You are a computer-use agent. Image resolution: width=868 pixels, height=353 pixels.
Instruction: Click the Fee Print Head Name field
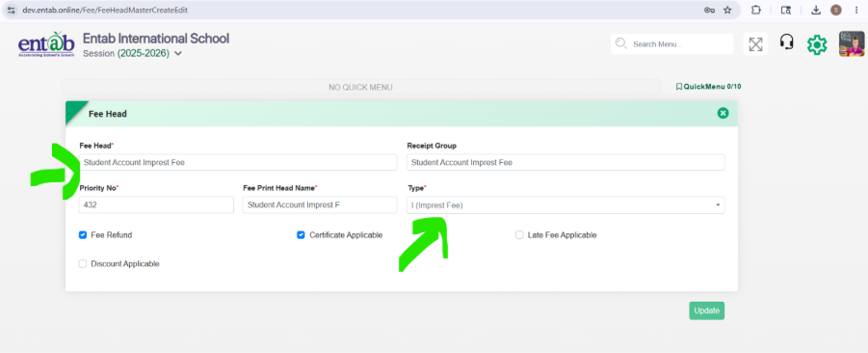[320, 205]
